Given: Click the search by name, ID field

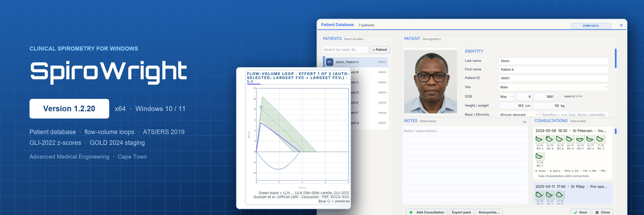Looking at the screenshot, I should click(346, 50).
